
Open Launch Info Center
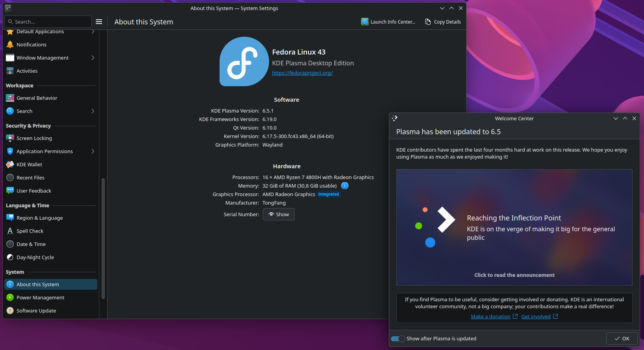tap(388, 22)
